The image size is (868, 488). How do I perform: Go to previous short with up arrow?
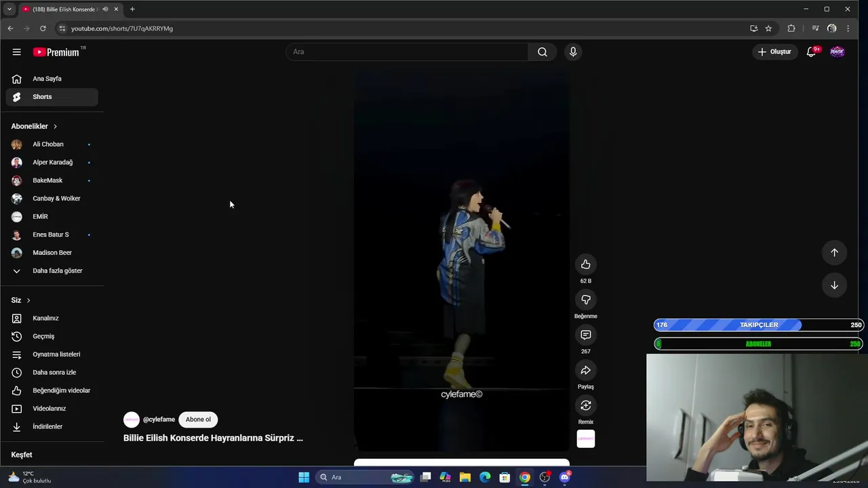click(x=835, y=252)
